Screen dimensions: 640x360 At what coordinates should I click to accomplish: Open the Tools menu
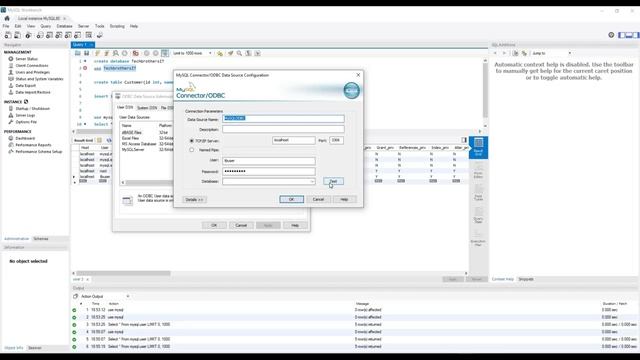tap(100, 26)
